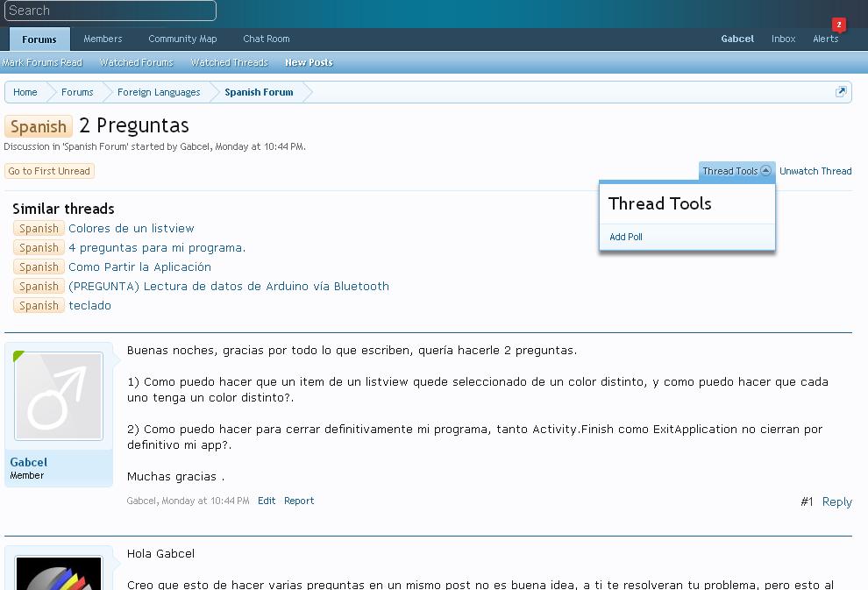868x590 pixels.
Task: Open the Alerts menu
Action: pyautogui.click(x=825, y=39)
